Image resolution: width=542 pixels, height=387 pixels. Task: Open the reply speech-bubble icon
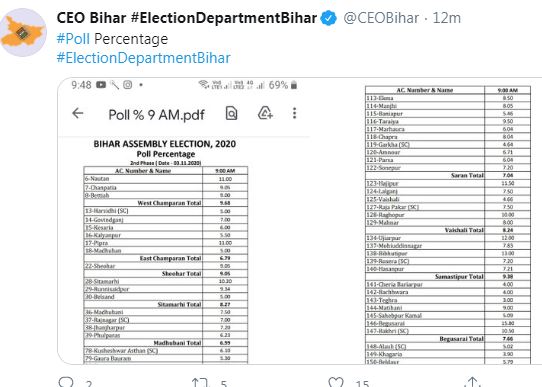coord(66,382)
